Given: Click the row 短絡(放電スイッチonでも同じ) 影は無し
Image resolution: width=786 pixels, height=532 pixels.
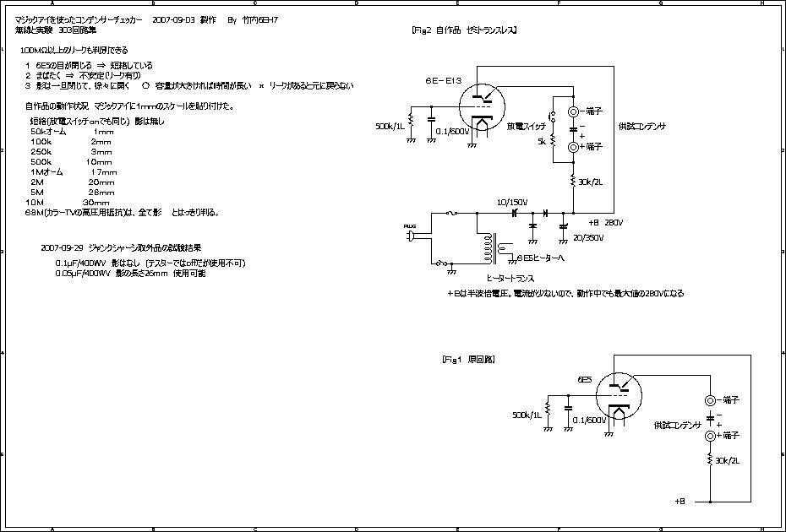Looking at the screenshot, I should [97, 122].
